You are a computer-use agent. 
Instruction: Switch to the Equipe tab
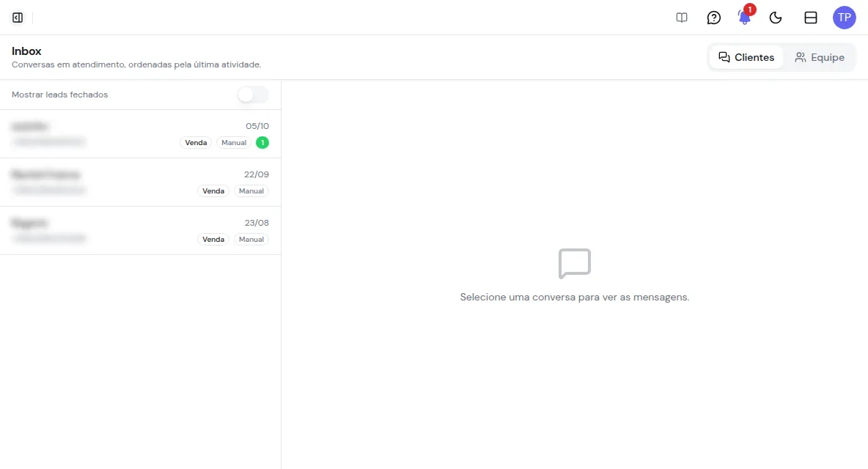click(820, 57)
